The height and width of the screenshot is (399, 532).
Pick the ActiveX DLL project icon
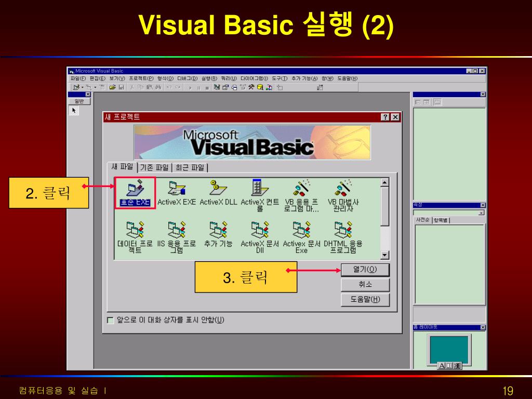pos(218,193)
